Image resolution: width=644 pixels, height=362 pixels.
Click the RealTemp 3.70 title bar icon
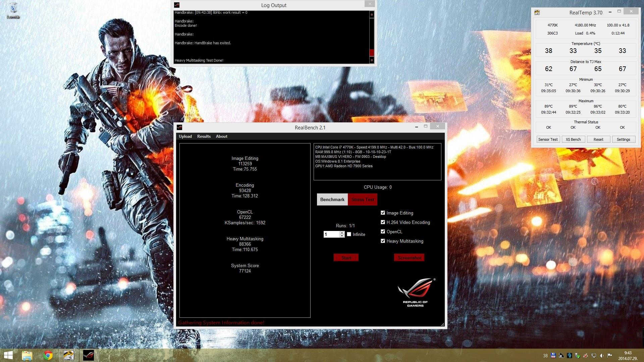tap(537, 12)
